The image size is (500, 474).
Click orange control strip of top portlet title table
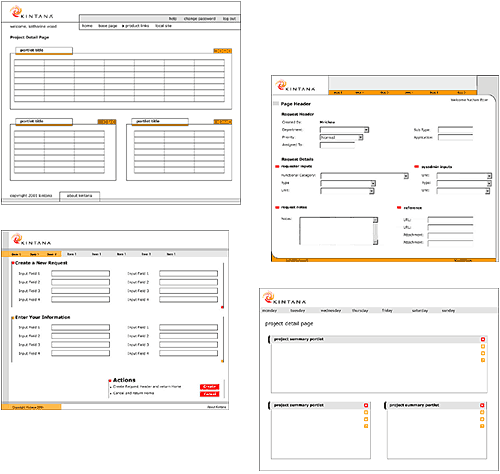coord(223,51)
